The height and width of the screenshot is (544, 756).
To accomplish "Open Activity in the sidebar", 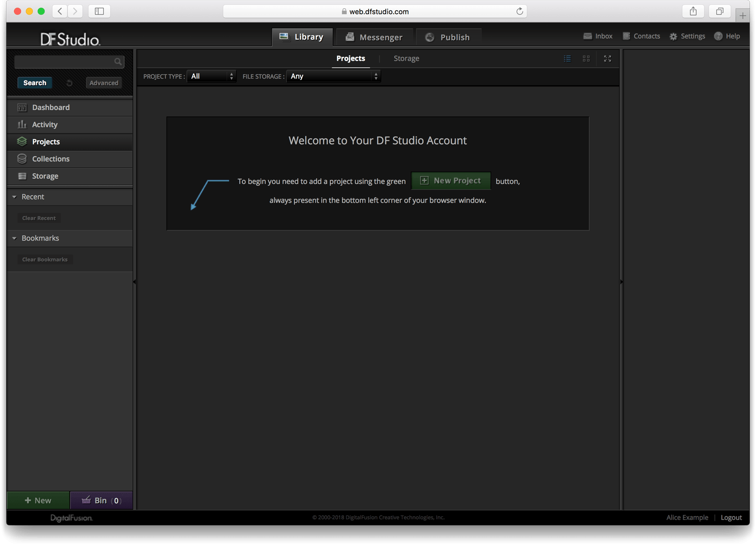I will click(x=70, y=125).
